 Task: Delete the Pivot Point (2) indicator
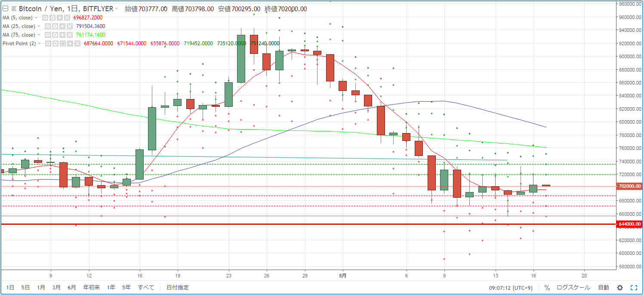tap(77, 43)
